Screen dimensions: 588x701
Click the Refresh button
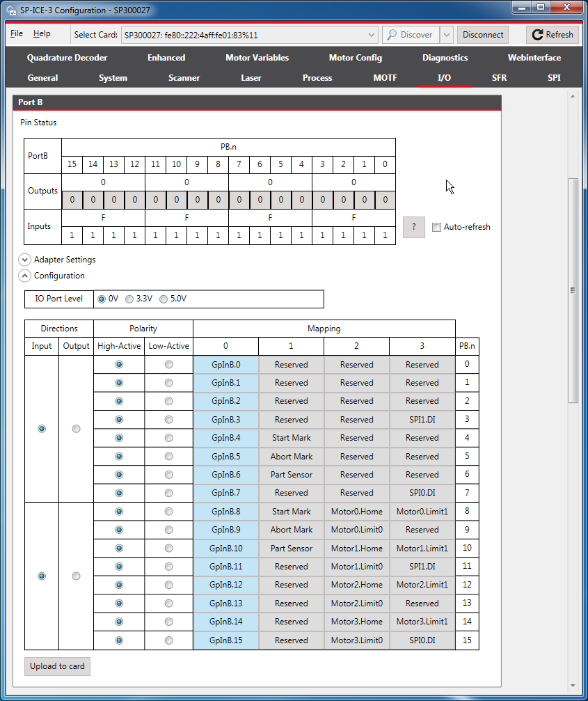[553, 35]
